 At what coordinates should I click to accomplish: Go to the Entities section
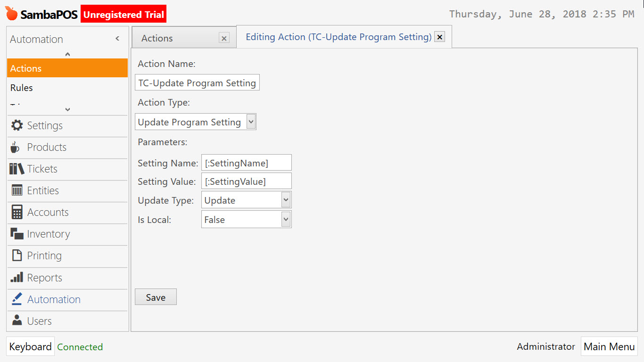[x=44, y=190]
